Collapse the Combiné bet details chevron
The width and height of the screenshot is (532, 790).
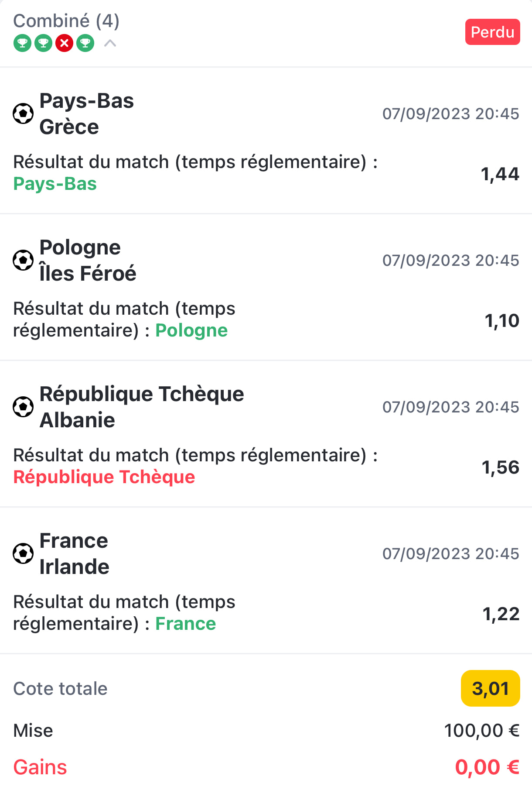tap(110, 43)
